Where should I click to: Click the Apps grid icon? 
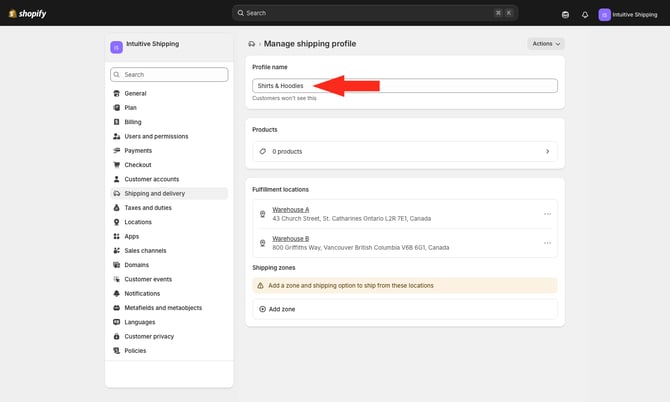[116, 236]
